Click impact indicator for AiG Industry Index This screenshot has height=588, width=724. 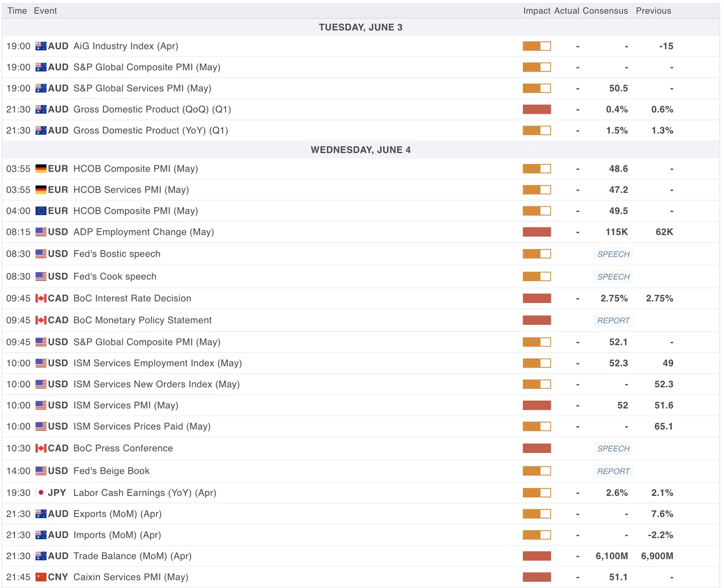point(537,46)
